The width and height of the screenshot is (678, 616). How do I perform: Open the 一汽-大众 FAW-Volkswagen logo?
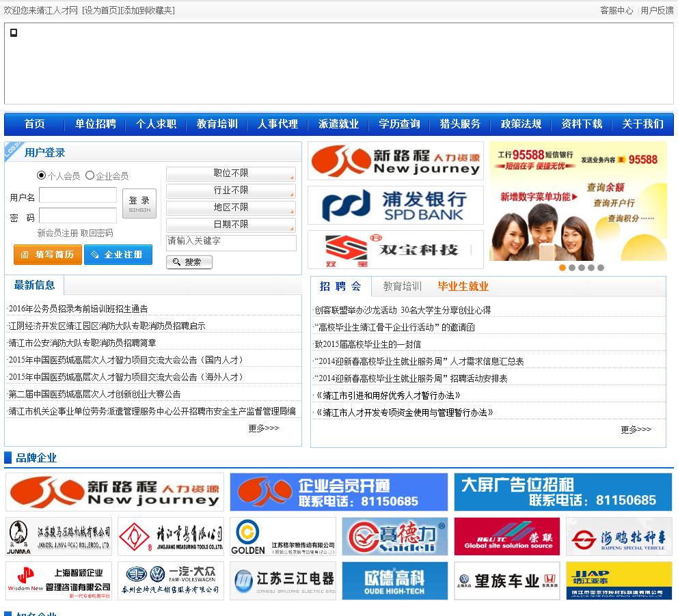[x=171, y=581]
